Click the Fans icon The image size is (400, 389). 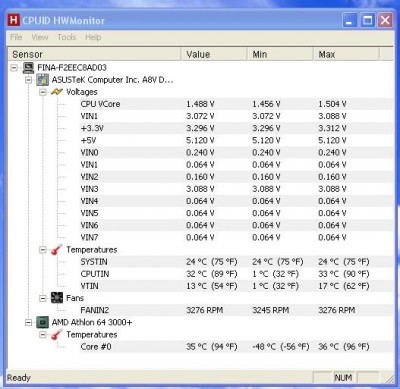[x=57, y=298]
